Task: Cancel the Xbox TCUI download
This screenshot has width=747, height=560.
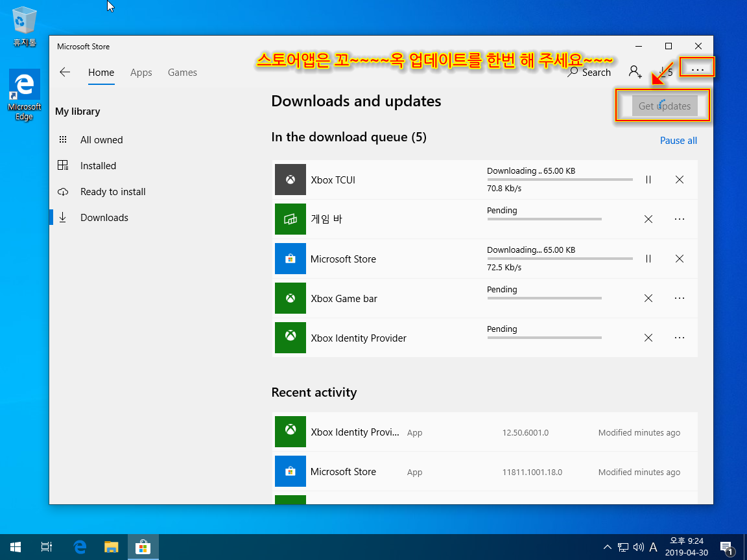Action: [680, 180]
